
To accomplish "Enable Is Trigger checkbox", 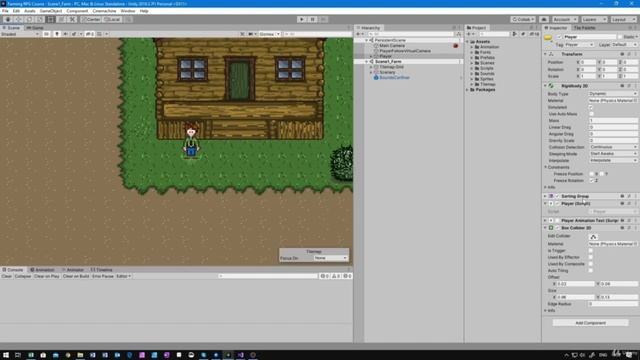I will (591, 251).
